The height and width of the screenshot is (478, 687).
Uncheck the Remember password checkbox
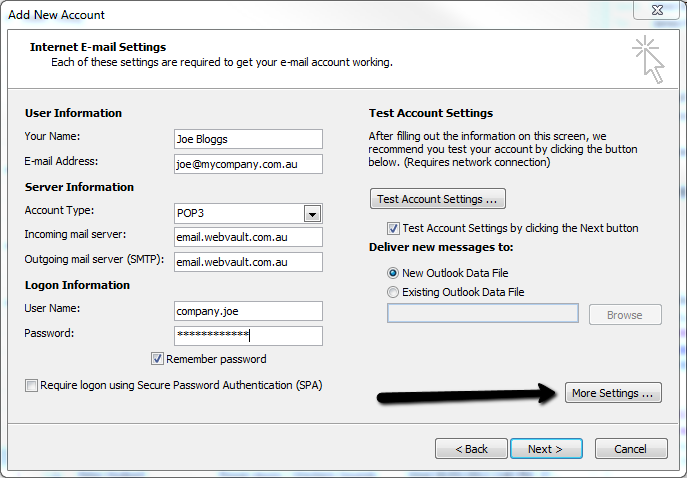click(158, 359)
